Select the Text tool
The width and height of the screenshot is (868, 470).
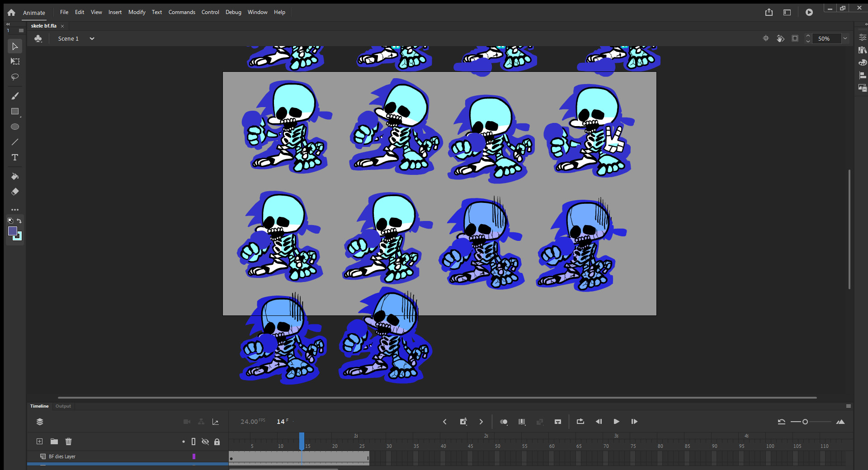[x=15, y=157]
